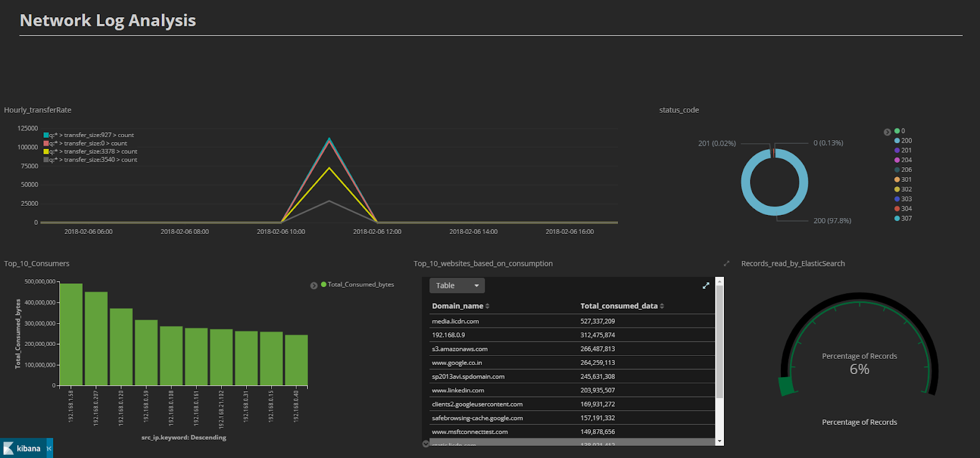
Task: Click the 192.168.1.58 bar
Action: tap(71, 334)
